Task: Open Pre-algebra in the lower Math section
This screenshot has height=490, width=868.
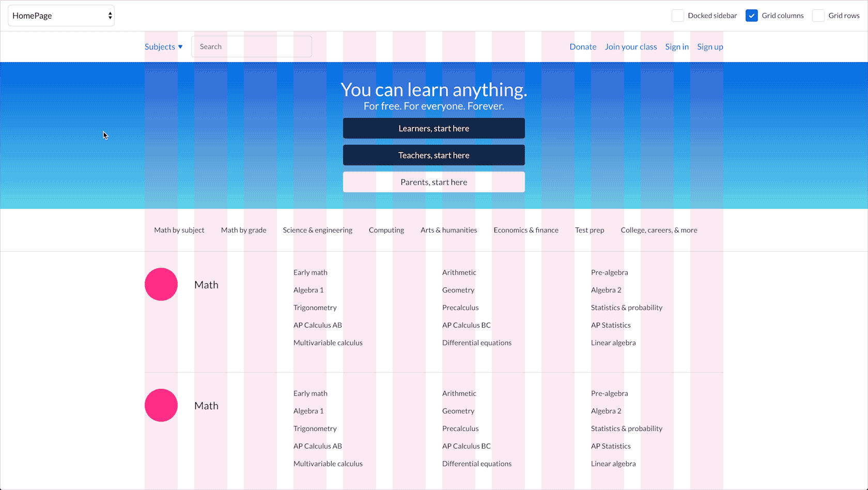Action: 610,393
